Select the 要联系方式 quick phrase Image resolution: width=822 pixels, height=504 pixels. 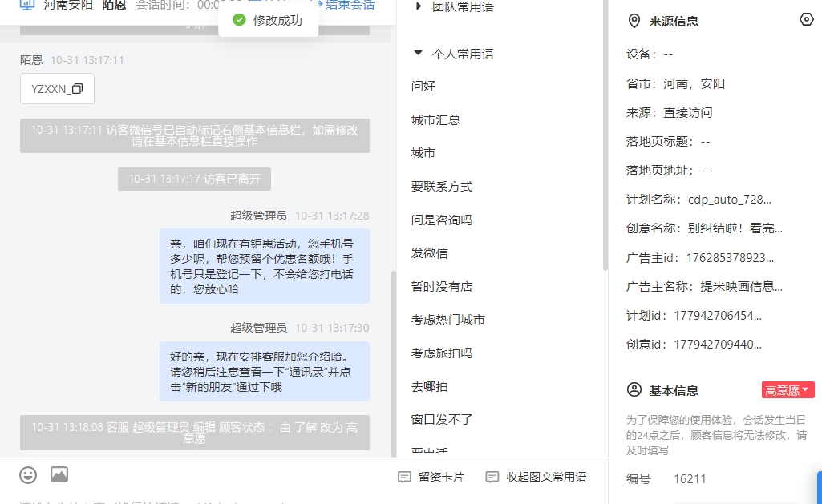[442, 187]
